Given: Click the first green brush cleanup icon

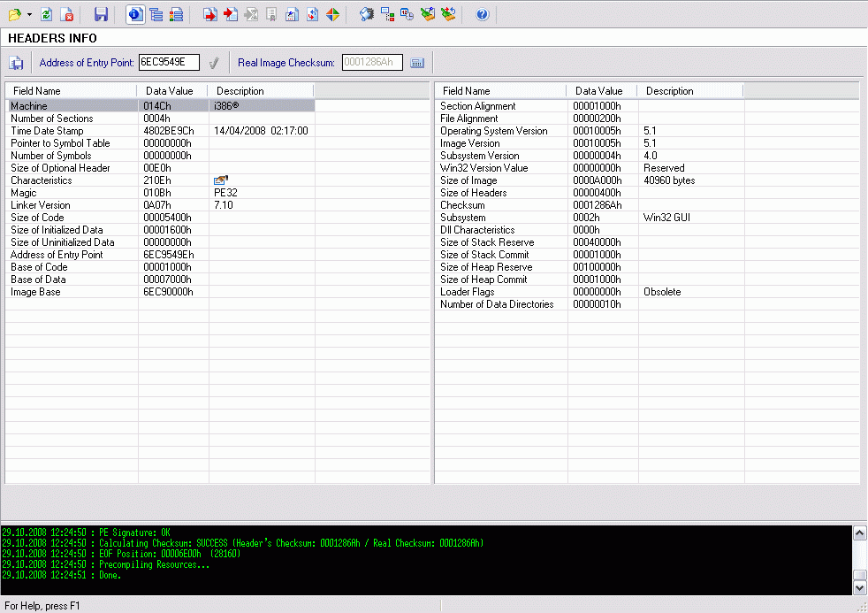Looking at the screenshot, I should (x=428, y=15).
